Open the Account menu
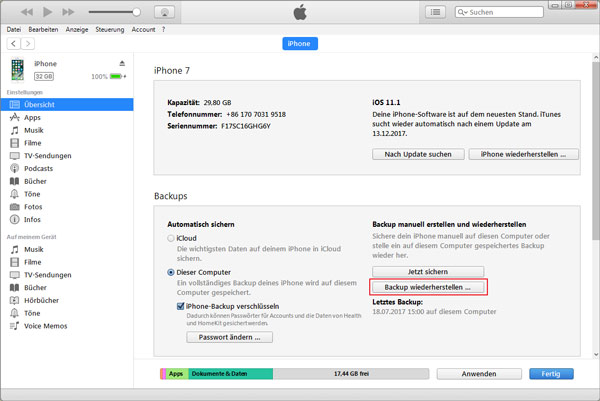This screenshot has height=401, width=600. click(x=143, y=29)
